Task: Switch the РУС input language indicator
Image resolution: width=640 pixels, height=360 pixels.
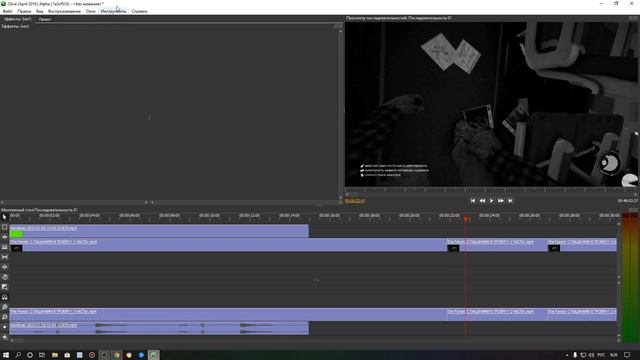Action: (x=601, y=355)
